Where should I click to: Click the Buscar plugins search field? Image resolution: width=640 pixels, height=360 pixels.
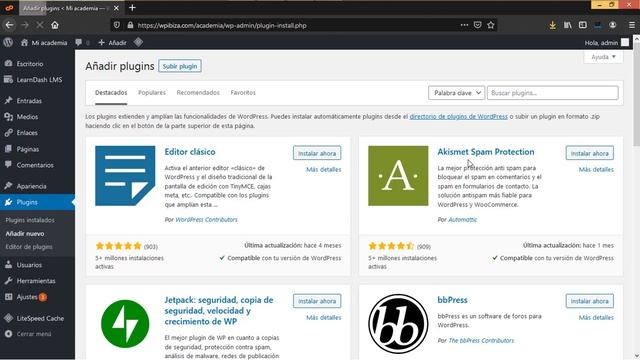tap(553, 93)
